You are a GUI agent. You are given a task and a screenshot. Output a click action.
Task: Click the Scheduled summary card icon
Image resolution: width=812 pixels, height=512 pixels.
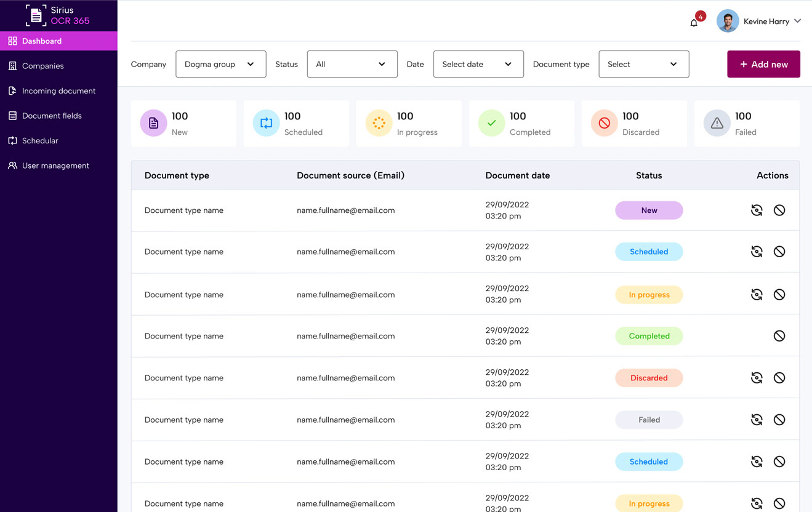pyautogui.click(x=266, y=123)
